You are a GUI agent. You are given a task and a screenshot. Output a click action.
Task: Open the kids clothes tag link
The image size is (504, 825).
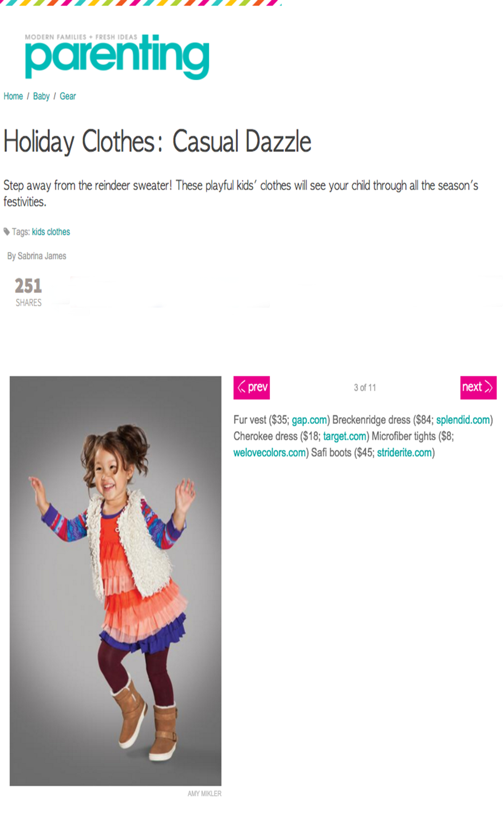point(51,232)
